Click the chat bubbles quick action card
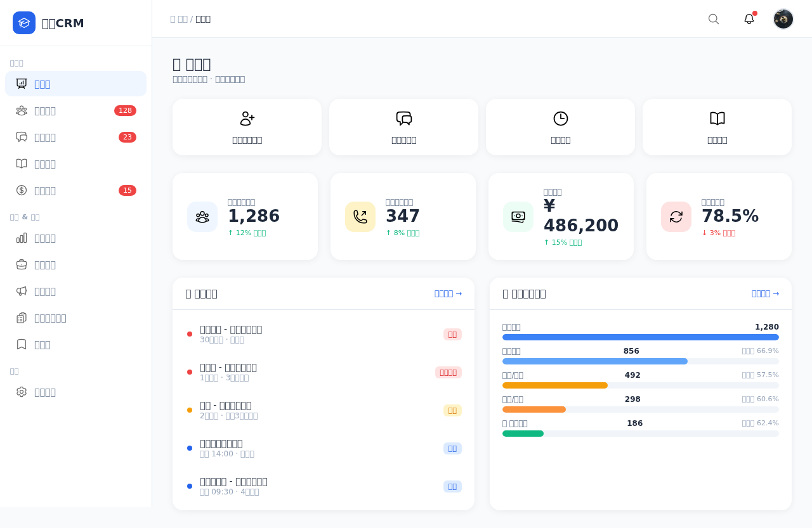The height and width of the screenshot is (528, 812). coord(403,127)
